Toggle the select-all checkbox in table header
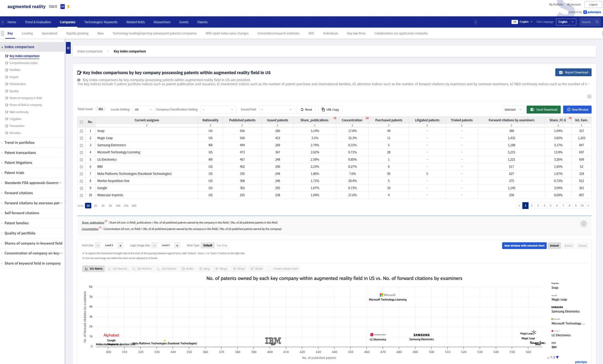 82,122
